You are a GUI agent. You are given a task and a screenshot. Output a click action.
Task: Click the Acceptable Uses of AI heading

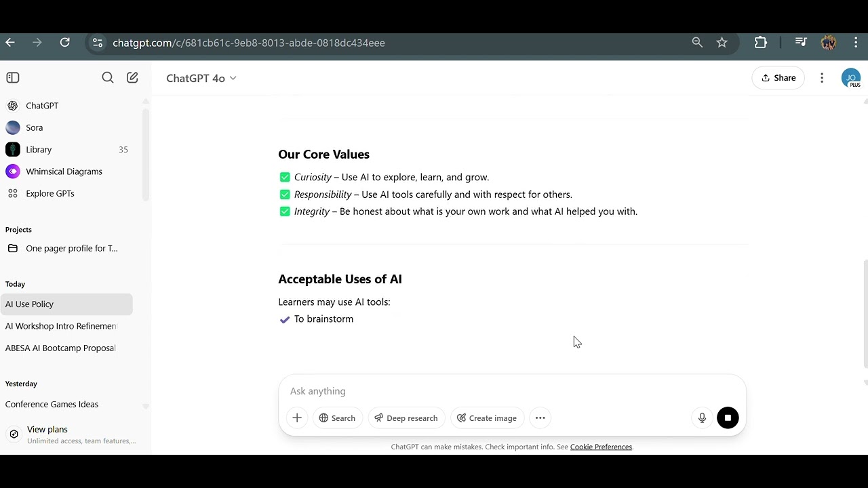tap(340, 279)
